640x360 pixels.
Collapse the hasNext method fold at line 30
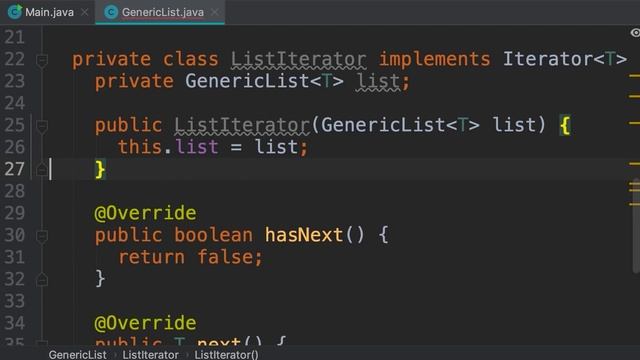pos(42,236)
